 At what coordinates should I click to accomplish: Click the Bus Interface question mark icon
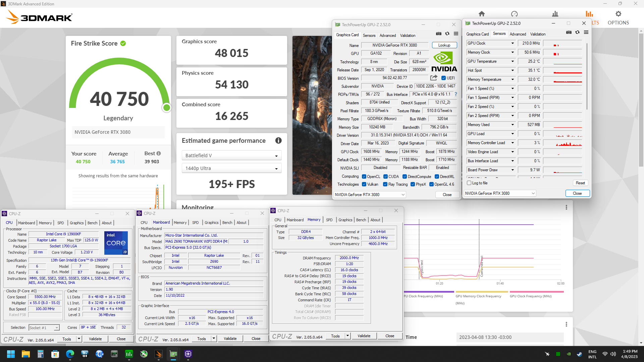coord(456,94)
